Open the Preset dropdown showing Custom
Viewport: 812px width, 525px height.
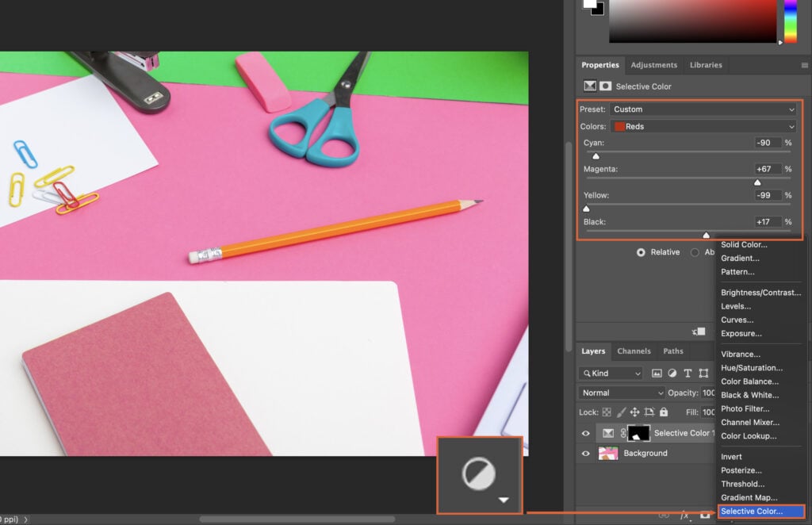pos(703,109)
